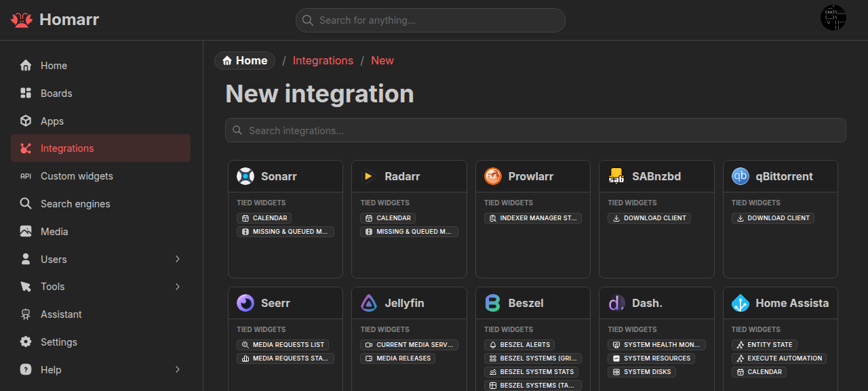Click the SABnzbd logo icon
The height and width of the screenshot is (391, 868).
click(616, 176)
